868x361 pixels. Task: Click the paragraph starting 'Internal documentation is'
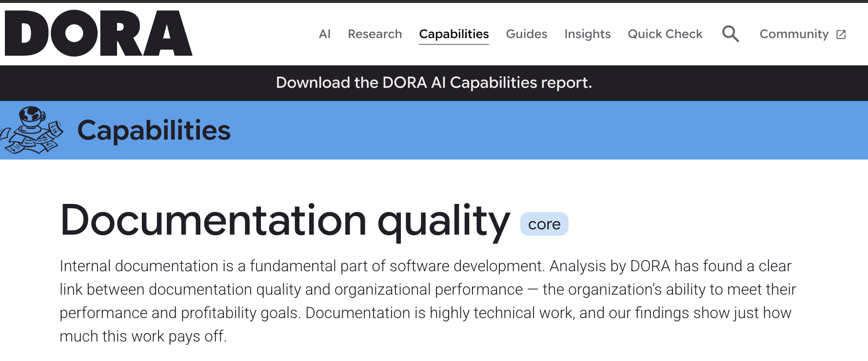(x=428, y=301)
